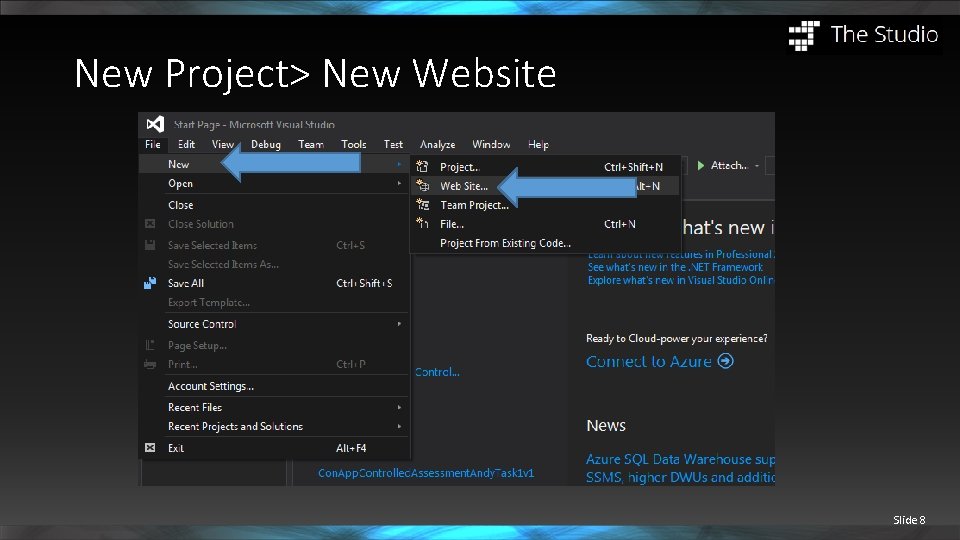960x540 pixels.
Task: Click the Connect to Azure arrow icon
Action: 726,361
